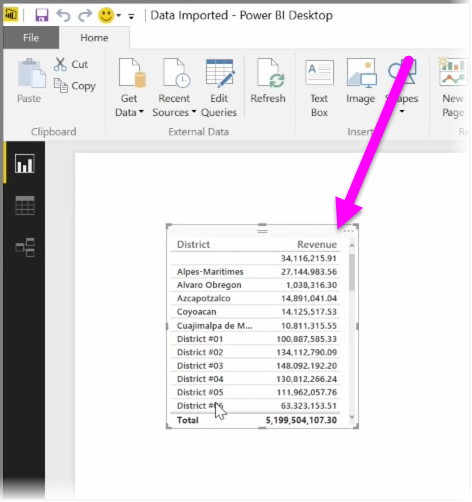
Task: Click the Save icon in title bar
Action: click(42, 15)
